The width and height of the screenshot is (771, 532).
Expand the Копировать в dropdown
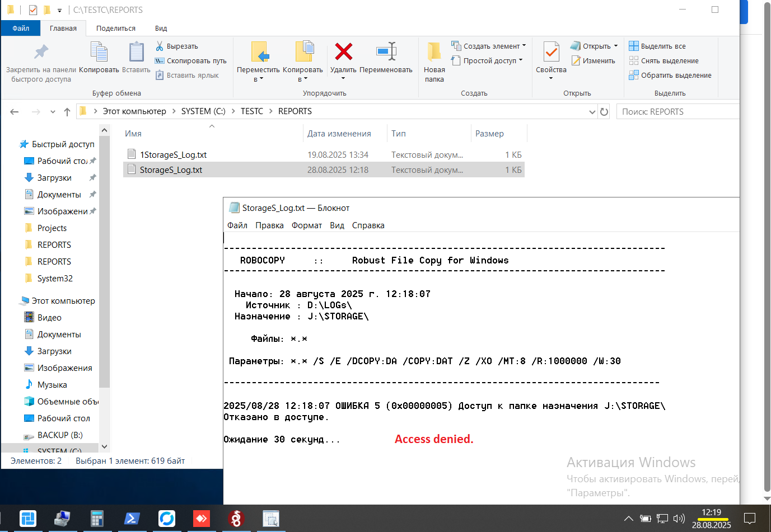pyautogui.click(x=306, y=79)
